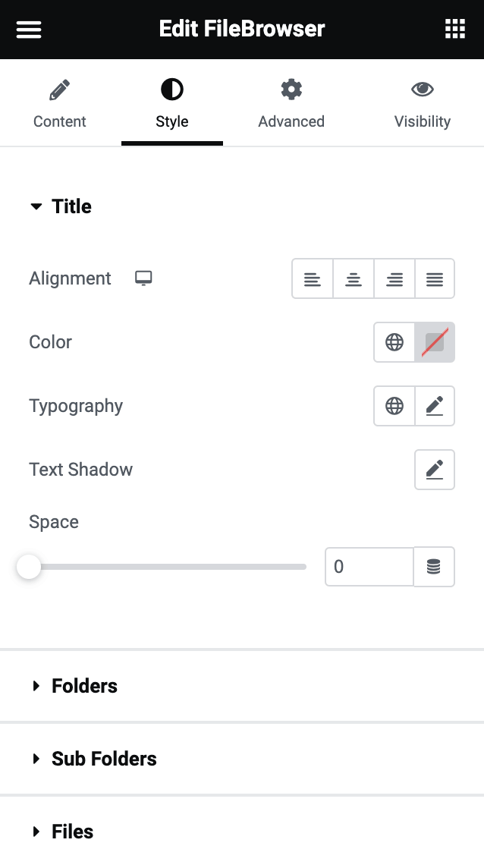Image resolution: width=484 pixels, height=868 pixels.
Task: Open global fonts globe for Typography
Action: (394, 406)
